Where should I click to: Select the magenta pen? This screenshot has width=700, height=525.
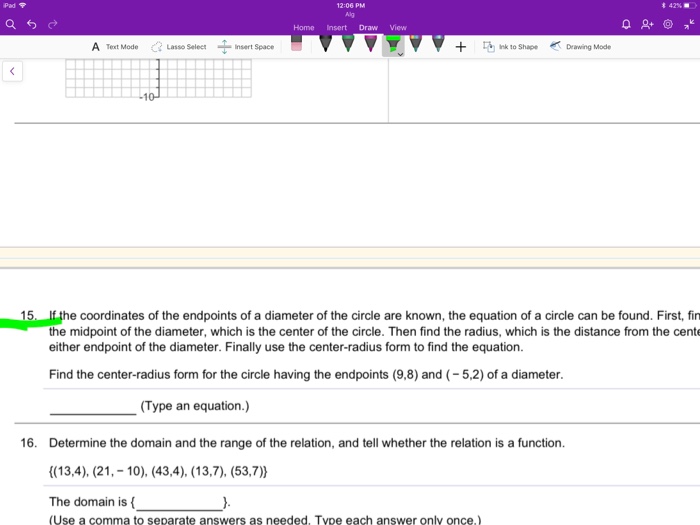click(371, 43)
